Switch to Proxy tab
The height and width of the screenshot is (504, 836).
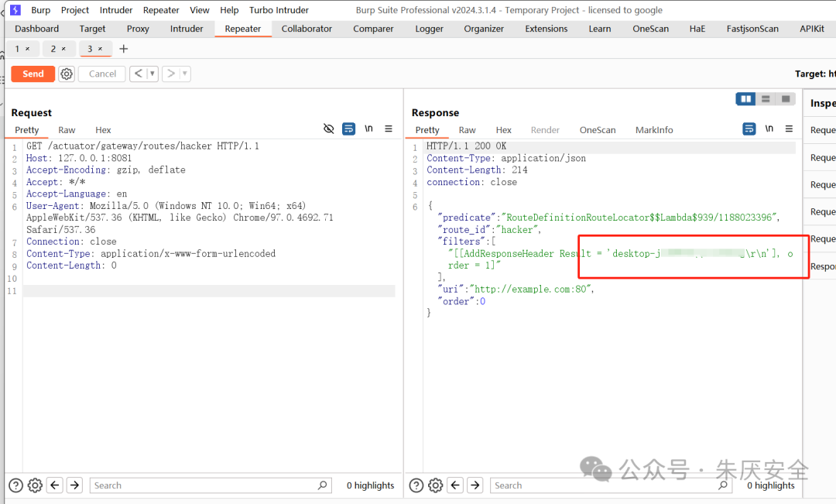point(138,29)
